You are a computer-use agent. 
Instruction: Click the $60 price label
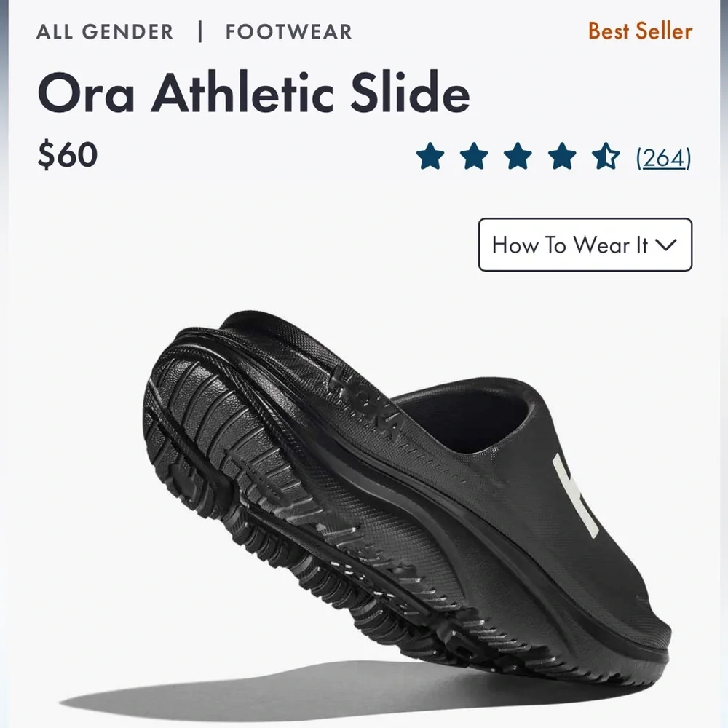tap(66, 154)
